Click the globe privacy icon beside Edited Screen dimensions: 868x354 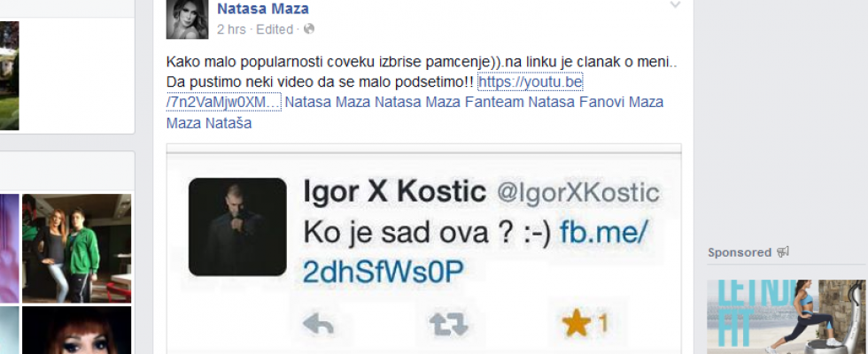point(308,29)
